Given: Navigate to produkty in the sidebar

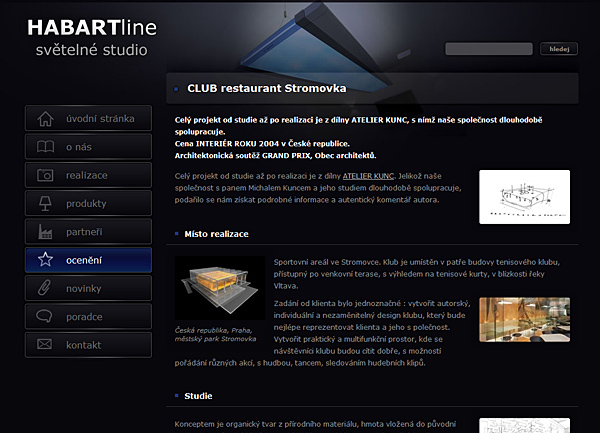Looking at the screenshot, I should (x=88, y=203).
